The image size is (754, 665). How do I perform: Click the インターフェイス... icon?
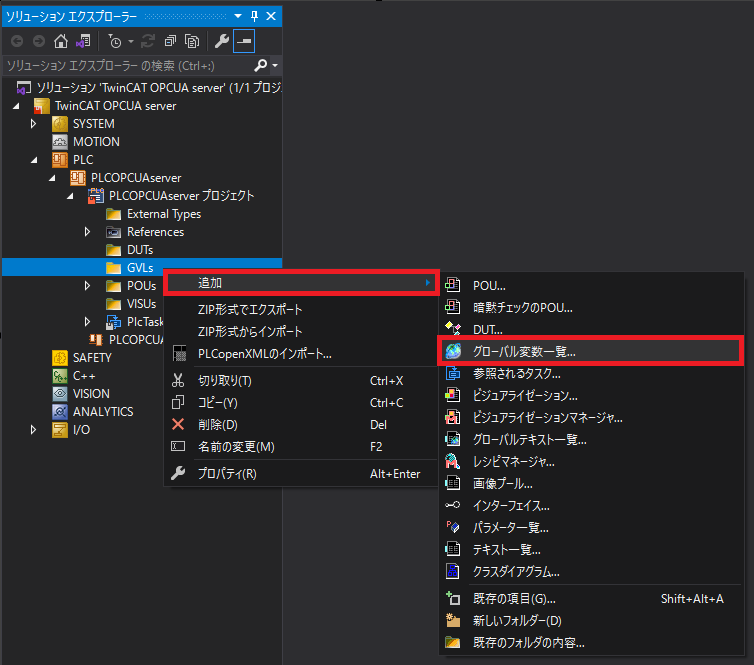pyautogui.click(x=452, y=505)
